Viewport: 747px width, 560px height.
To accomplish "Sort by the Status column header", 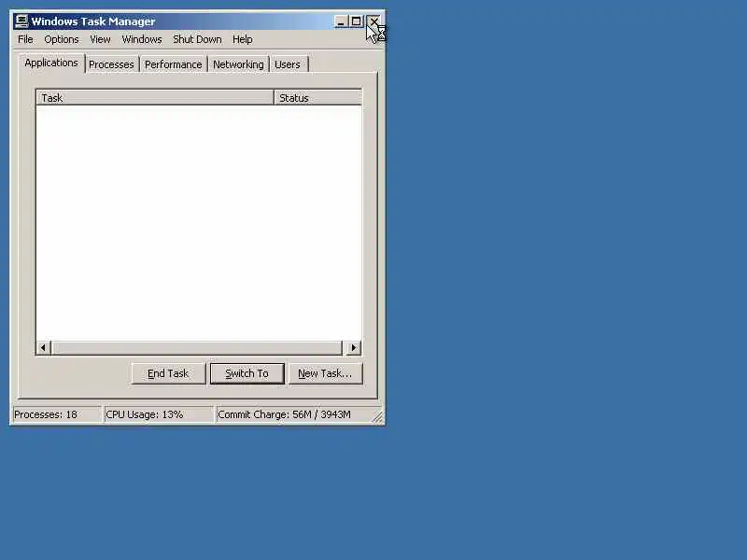I will (x=317, y=98).
